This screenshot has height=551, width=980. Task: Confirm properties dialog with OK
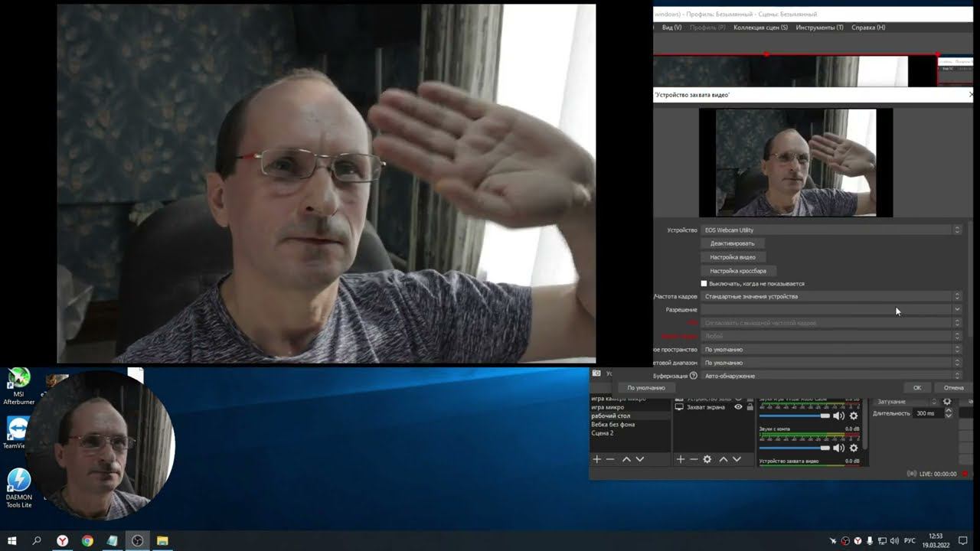pyautogui.click(x=917, y=388)
